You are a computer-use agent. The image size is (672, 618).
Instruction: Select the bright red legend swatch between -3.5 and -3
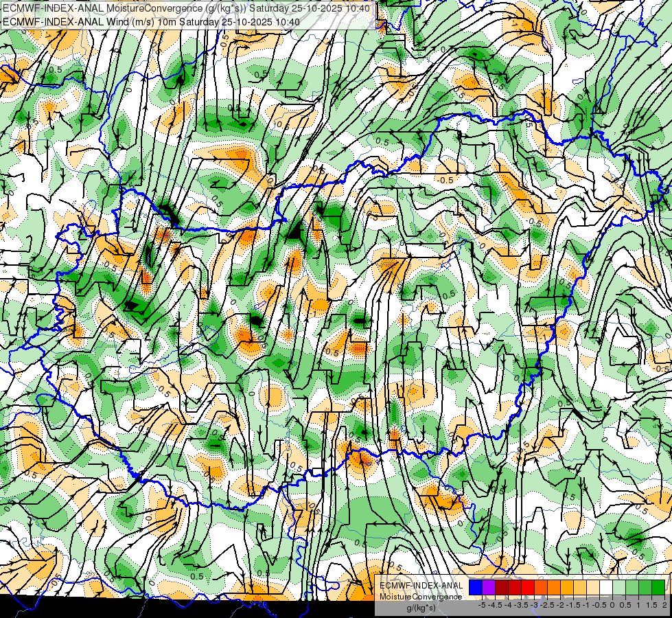click(x=528, y=587)
